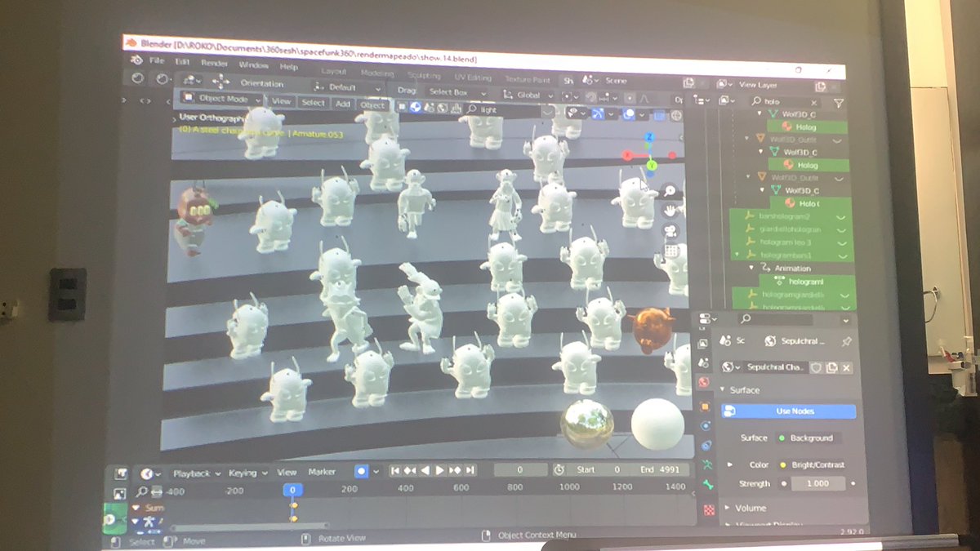Click the blue frame 0 playhead marker
Screen dimensions: 980x551
point(293,490)
